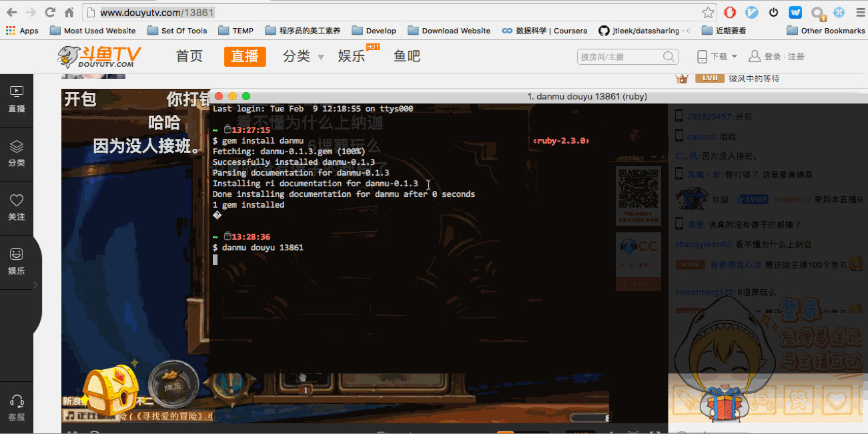Click the user avatar icon beside 登录
The image size is (868, 434).
(755, 56)
